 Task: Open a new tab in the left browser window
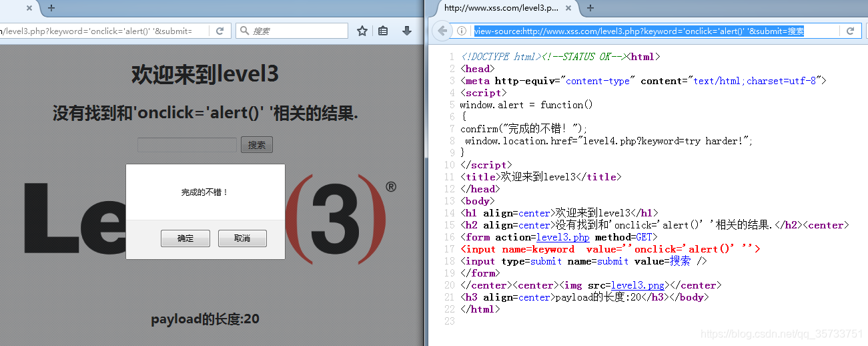51,8
